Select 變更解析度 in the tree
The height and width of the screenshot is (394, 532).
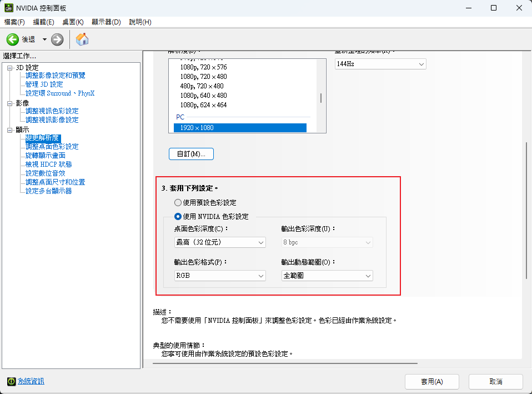(42, 138)
